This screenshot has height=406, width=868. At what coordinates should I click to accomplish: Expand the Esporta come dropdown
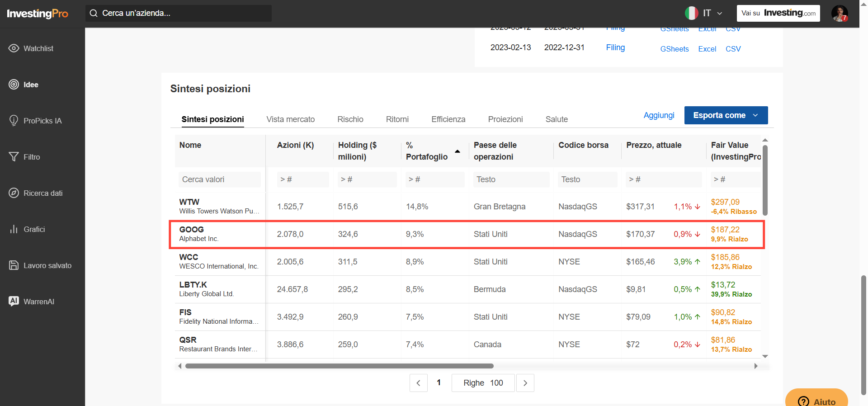click(x=726, y=115)
